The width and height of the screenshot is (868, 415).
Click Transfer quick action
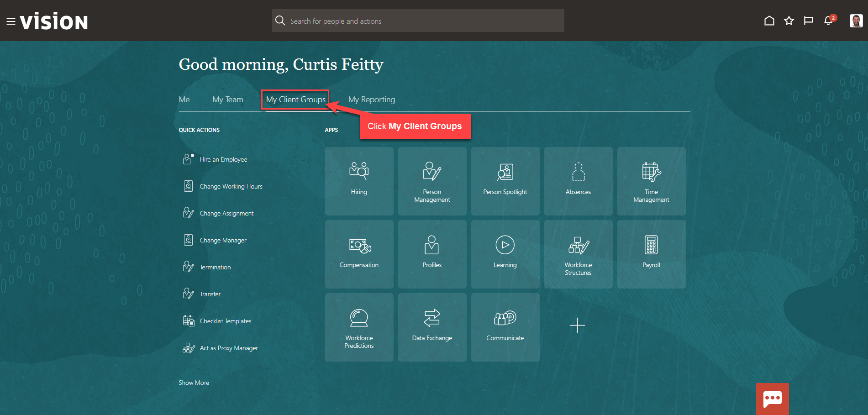pyautogui.click(x=210, y=294)
